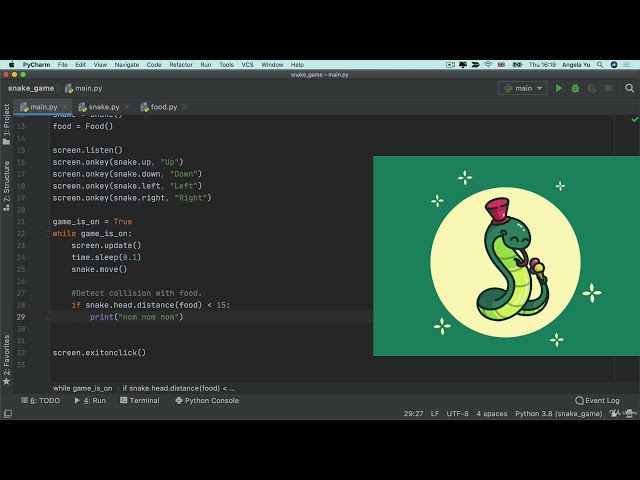Viewport: 640px width, 480px height.
Task: Open the Navigate menu
Action: tap(127, 64)
